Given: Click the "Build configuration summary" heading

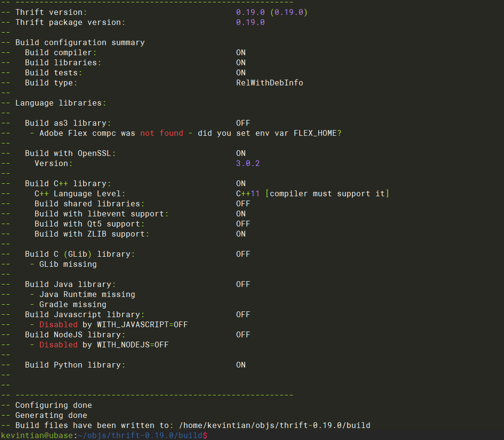Looking at the screenshot, I should 80,42.
